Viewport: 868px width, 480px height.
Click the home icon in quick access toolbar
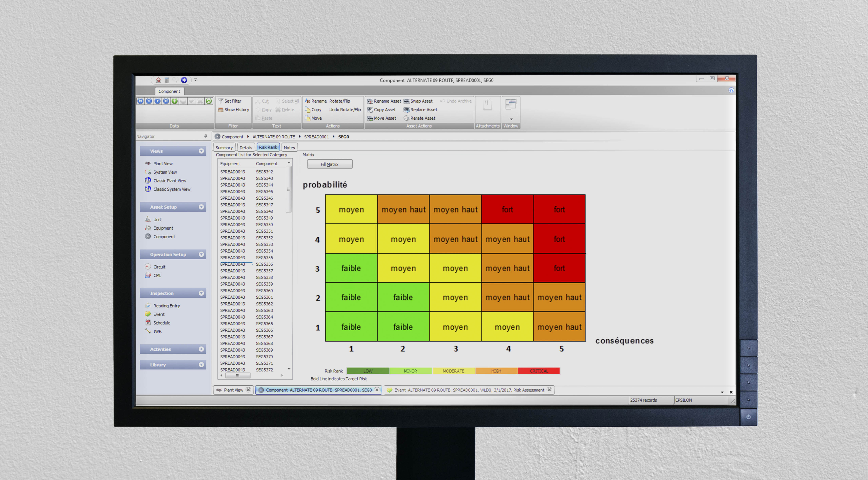click(x=158, y=80)
